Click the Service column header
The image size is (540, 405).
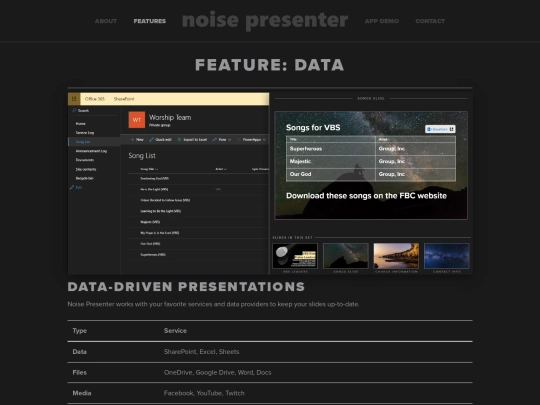tap(175, 331)
